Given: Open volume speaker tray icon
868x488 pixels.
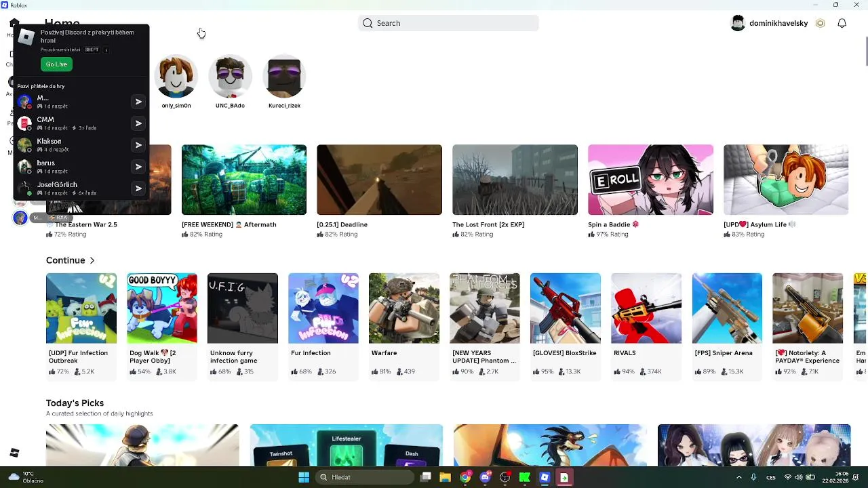Looking at the screenshot, I should pos(799,477).
